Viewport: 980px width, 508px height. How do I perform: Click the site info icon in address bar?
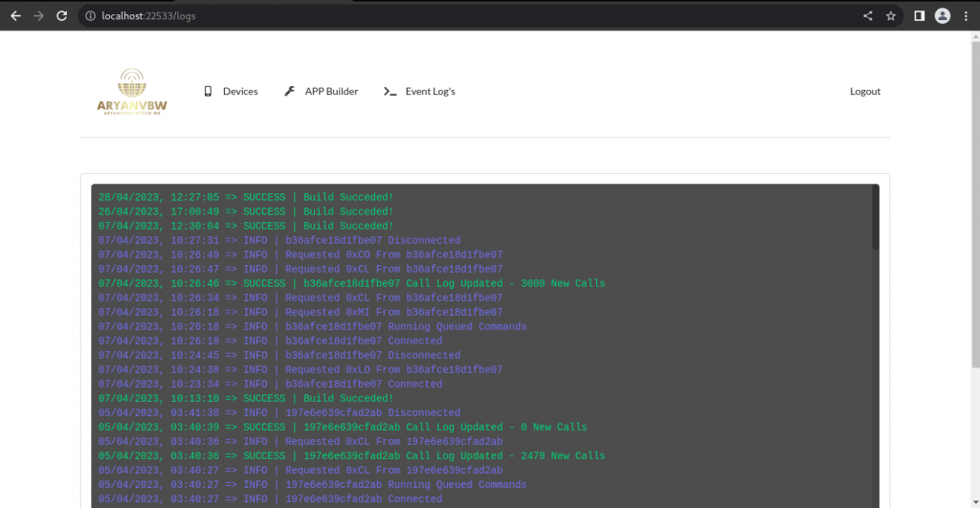(x=90, y=15)
